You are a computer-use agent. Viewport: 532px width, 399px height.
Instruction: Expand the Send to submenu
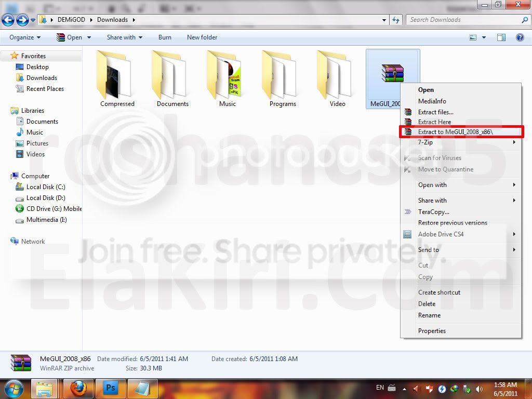click(x=461, y=250)
